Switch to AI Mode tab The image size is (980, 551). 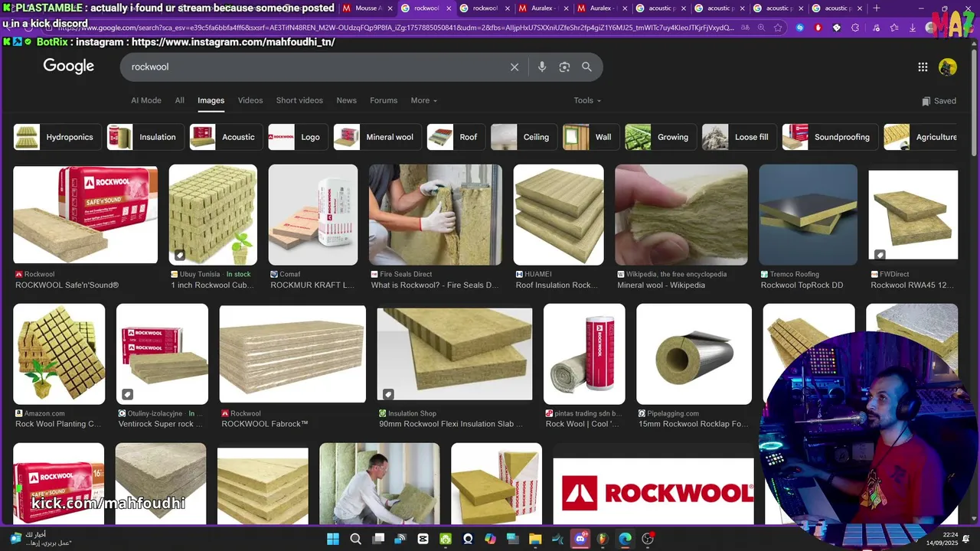tap(146, 100)
